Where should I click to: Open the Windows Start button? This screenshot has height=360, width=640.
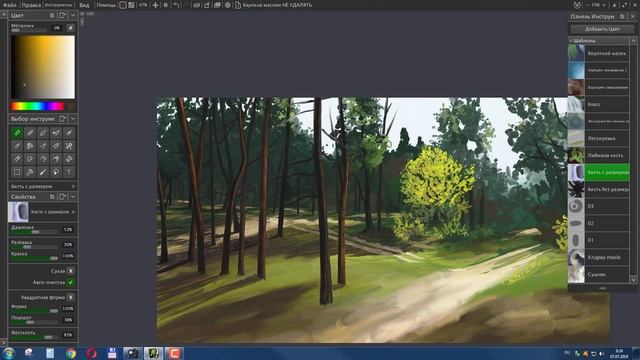[9, 353]
